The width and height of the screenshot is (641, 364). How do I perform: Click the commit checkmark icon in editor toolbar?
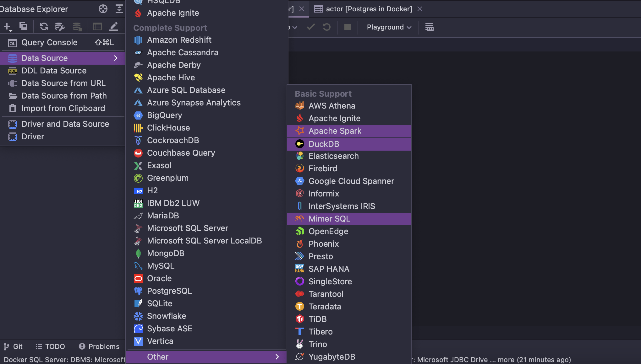tap(310, 27)
